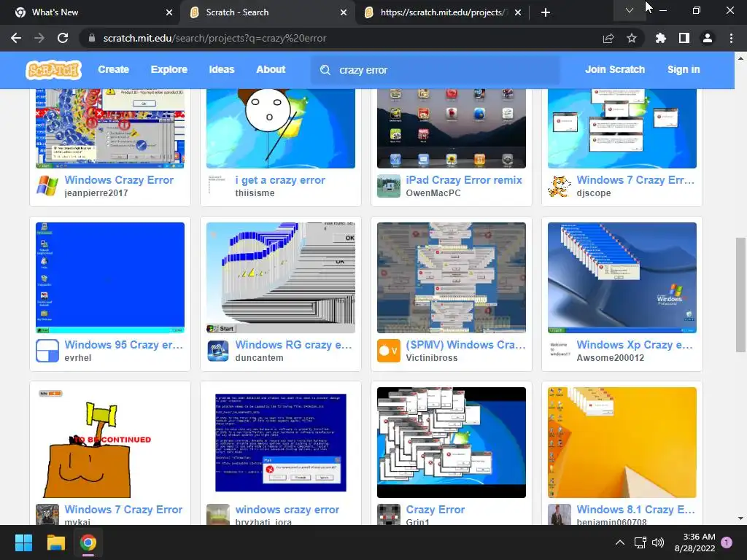This screenshot has height=560, width=747.
Task: Open jeanpierre2017's Windows flag avatar
Action: (x=47, y=186)
